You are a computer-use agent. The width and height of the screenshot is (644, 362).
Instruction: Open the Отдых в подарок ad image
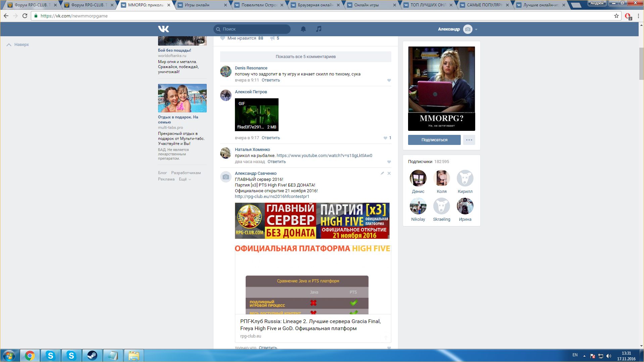pyautogui.click(x=182, y=98)
